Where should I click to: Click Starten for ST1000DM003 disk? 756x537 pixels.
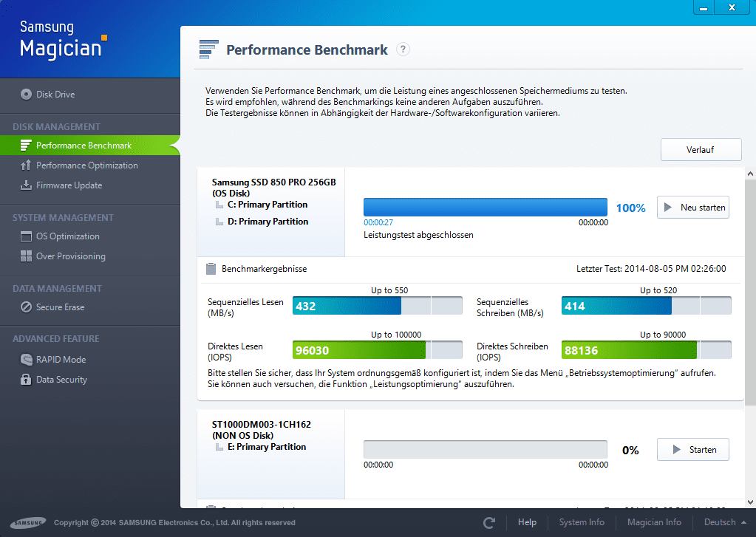(x=693, y=450)
